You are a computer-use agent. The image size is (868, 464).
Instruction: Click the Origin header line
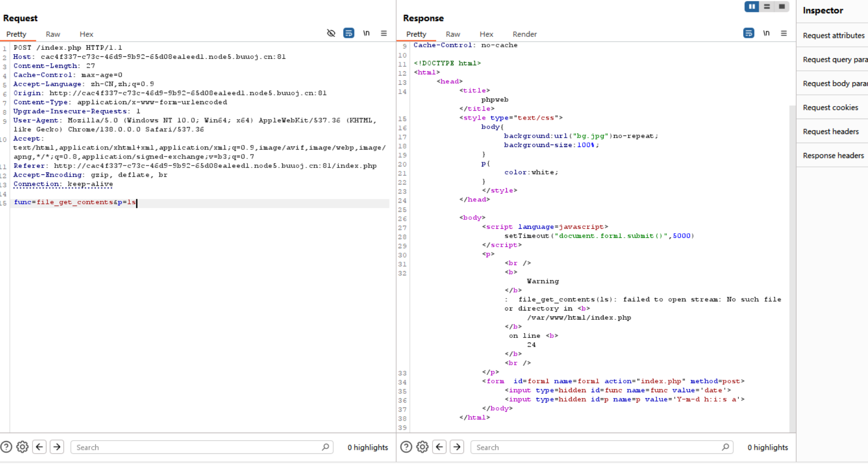tap(170, 93)
